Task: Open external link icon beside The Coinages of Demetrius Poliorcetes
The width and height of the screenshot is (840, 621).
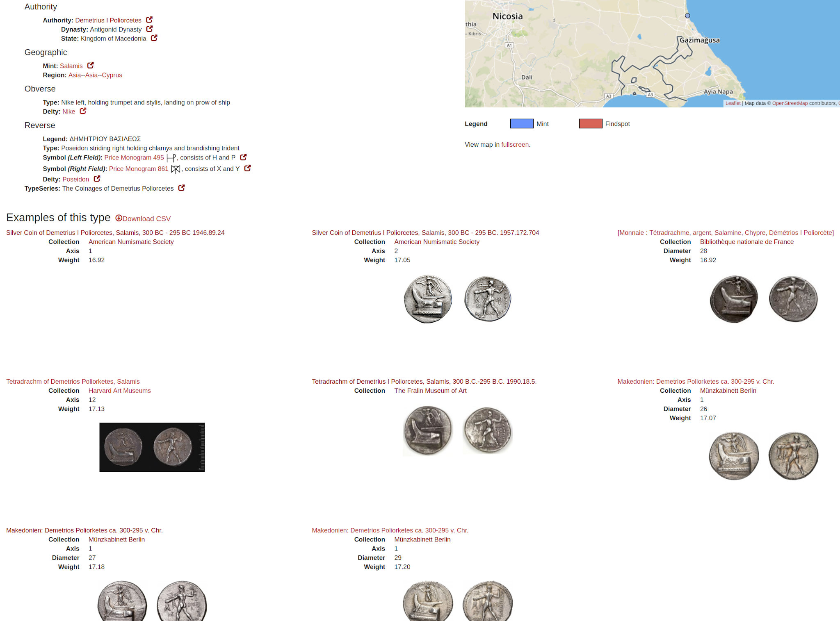Action: [181, 188]
